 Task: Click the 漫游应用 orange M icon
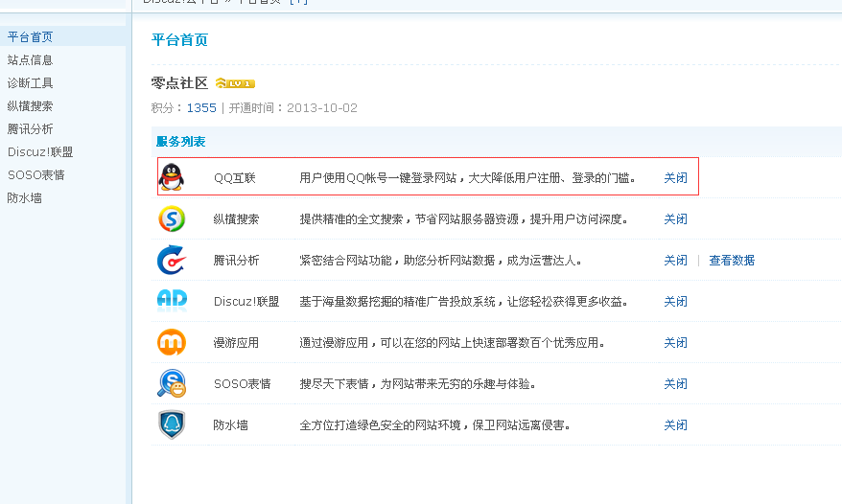click(172, 342)
